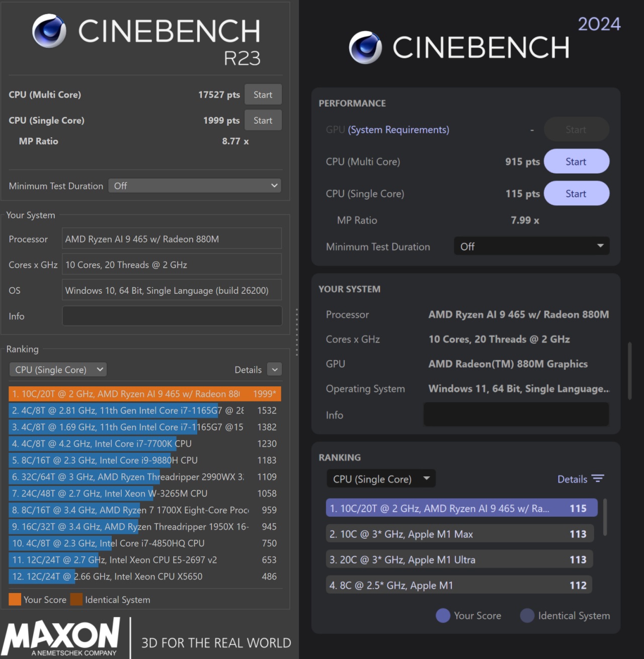Viewport: 644px width, 659px height.
Task: Open R23 ranking CPU (Single Core) dropdown
Action: coord(58,370)
